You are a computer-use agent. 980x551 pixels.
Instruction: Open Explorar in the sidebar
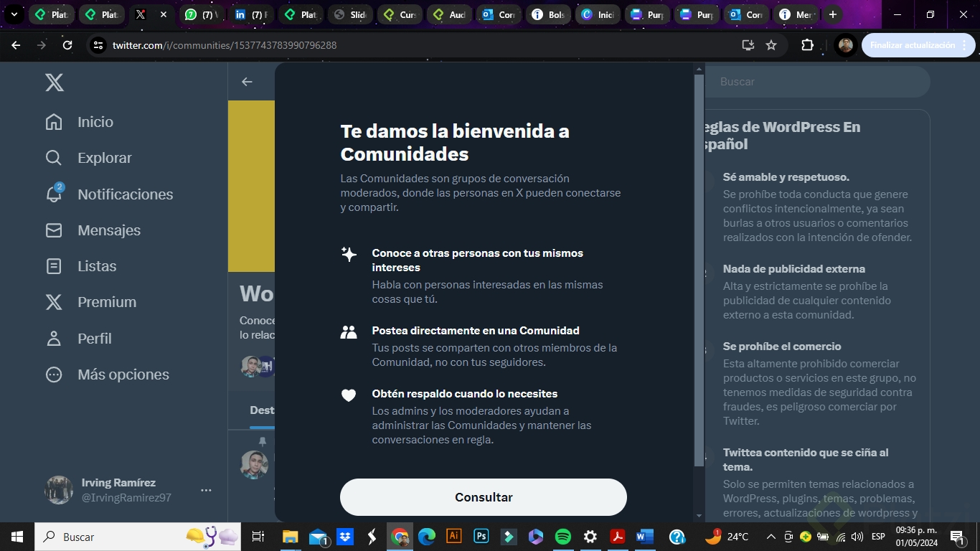89,158
